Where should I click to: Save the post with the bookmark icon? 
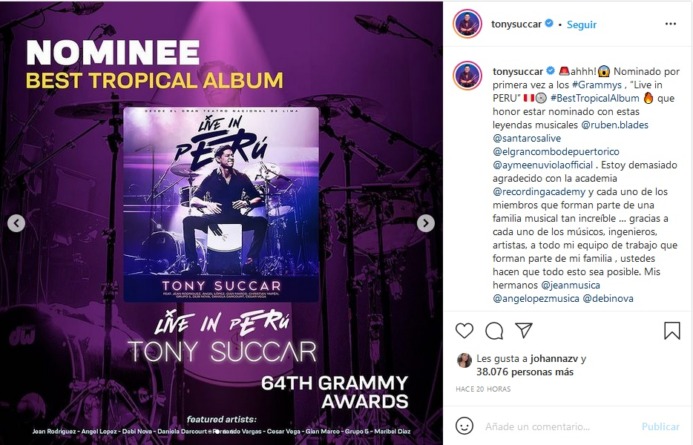click(672, 330)
